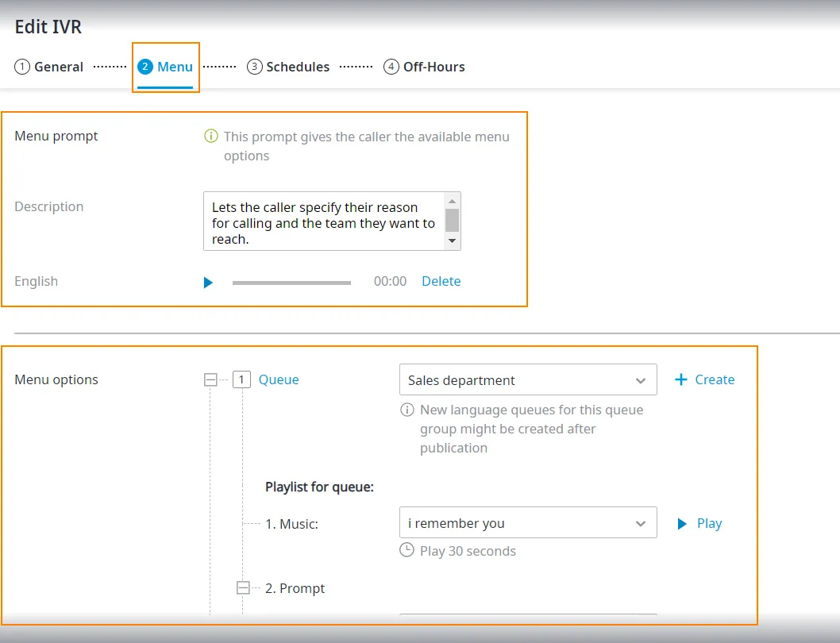Screen dimensions: 840x643
Task: Click the info icon beside Menu prompt hint
Action: (x=211, y=136)
